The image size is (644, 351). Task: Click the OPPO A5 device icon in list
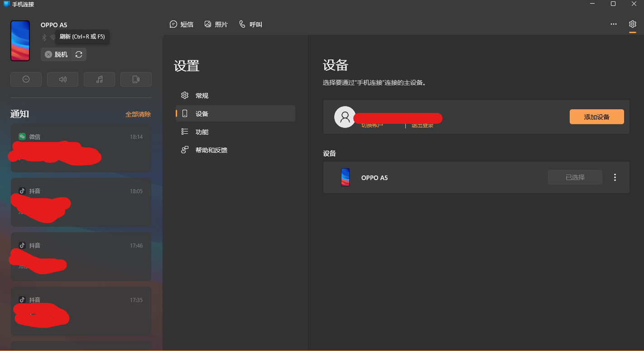coord(345,177)
